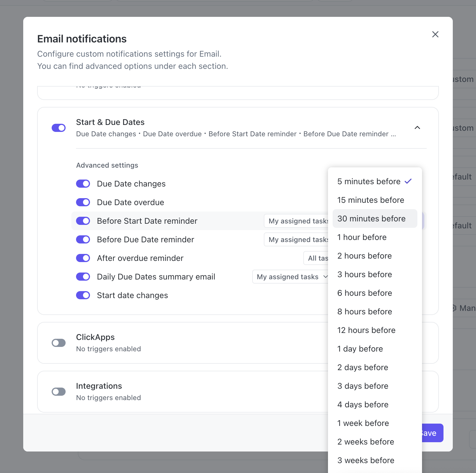Open My assigned tasks dropdown for Before Due Date reminder
476x473 pixels.
(296, 239)
